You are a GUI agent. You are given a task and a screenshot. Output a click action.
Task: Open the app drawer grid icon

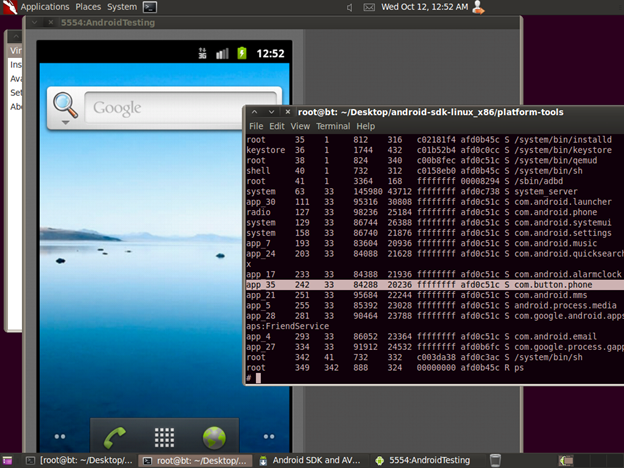tap(164, 437)
